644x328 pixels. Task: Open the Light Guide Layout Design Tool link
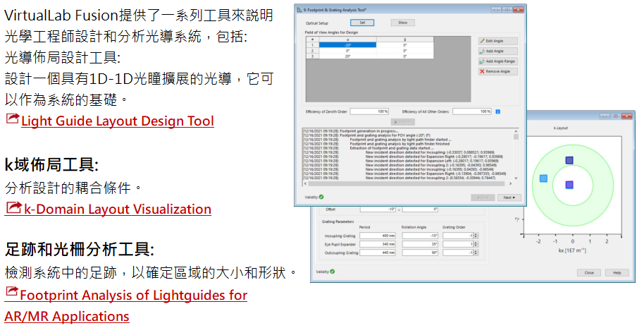pos(118,121)
